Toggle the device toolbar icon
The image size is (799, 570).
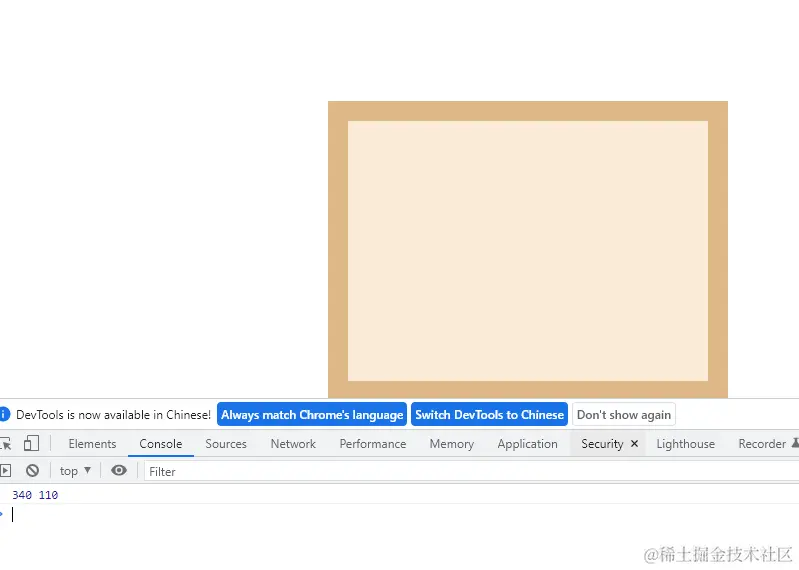(31, 444)
